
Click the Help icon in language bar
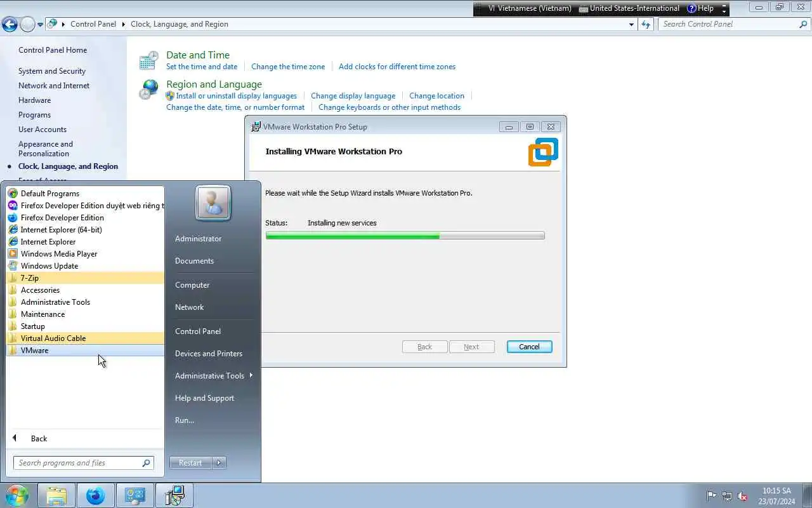691,8
